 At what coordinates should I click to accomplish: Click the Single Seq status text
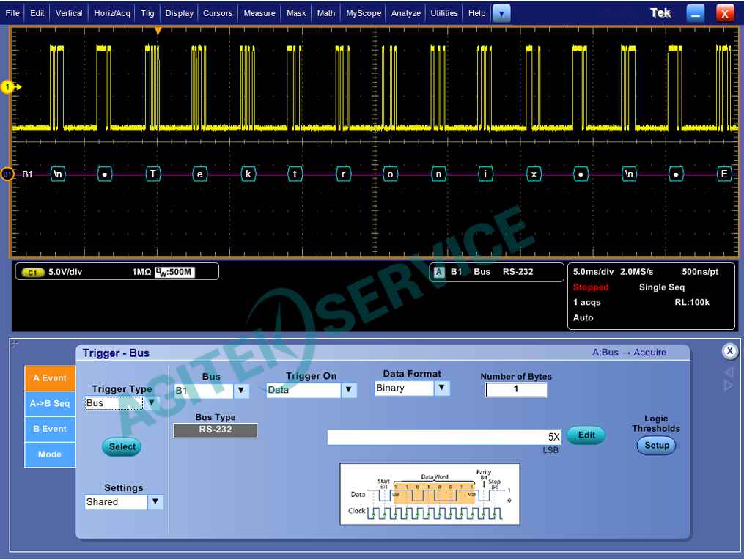click(x=661, y=287)
